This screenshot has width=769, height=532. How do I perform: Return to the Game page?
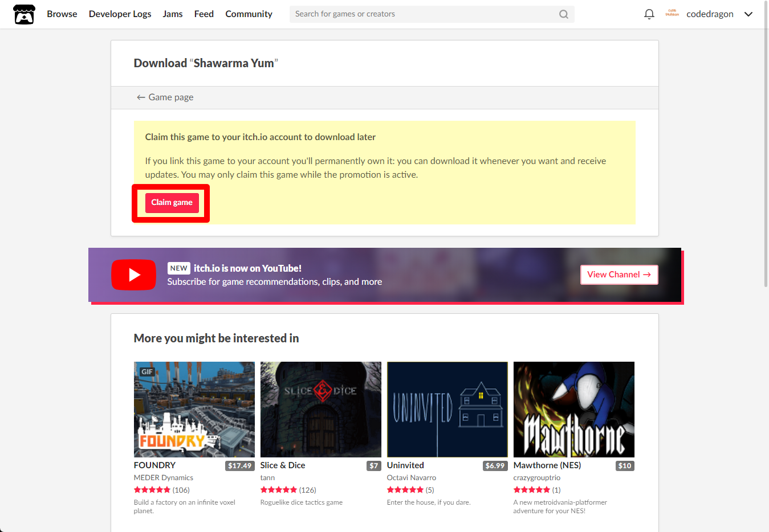pyautogui.click(x=165, y=97)
